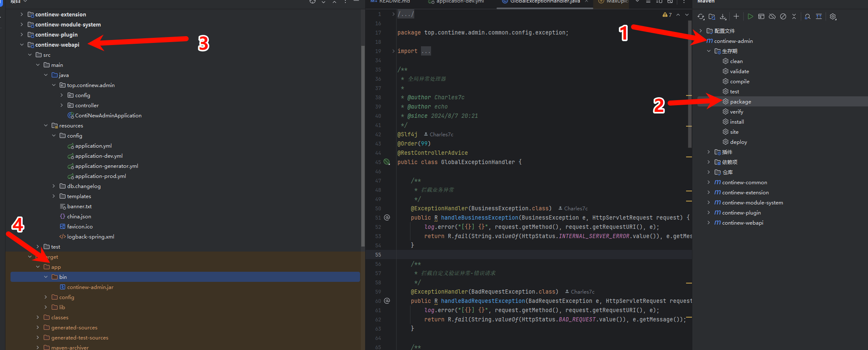
Task: Select the verify lifecycle goal
Action: point(736,112)
